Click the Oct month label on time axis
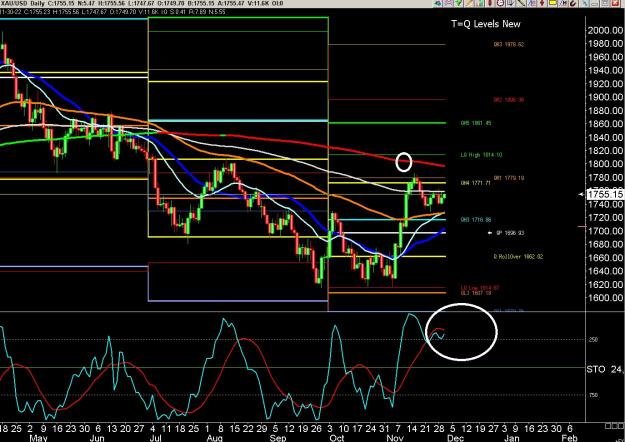 [337, 438]
